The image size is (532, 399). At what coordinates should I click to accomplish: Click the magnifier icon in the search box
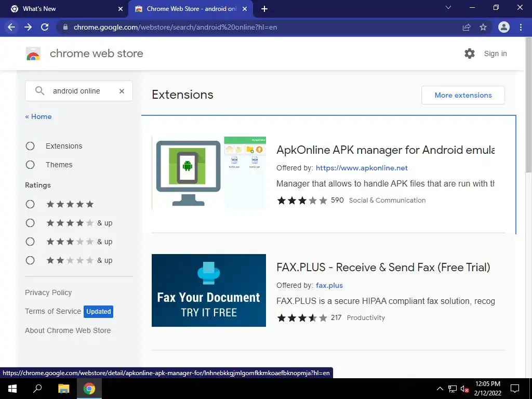(39, 90)
